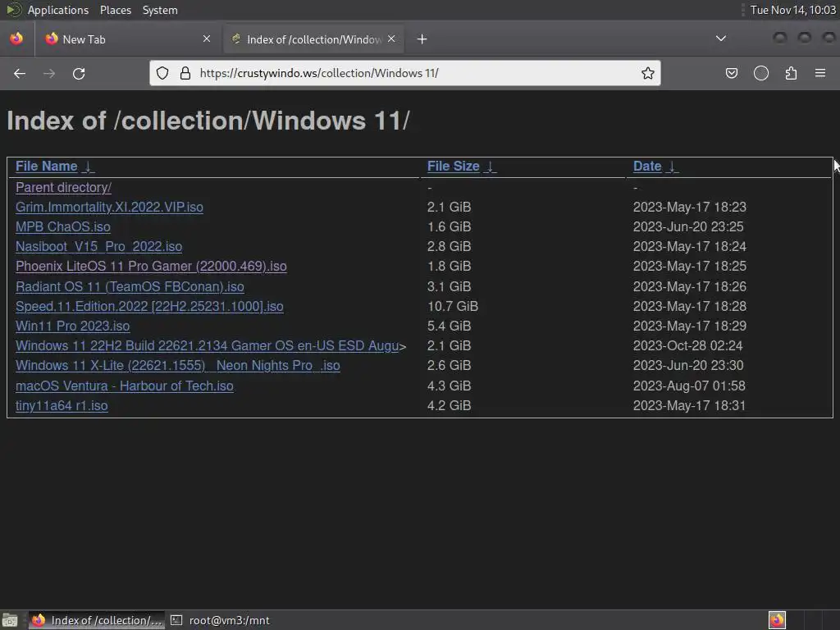Open the Firefox hamburger menu
840x630 pixels.
pos(820,73)
